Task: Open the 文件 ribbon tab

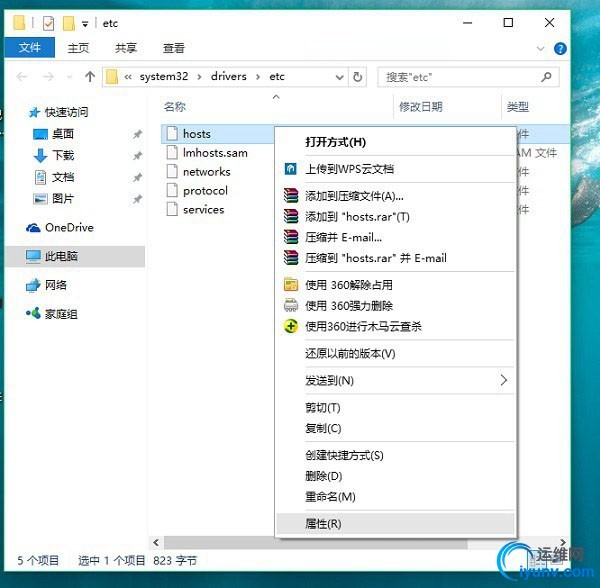Action: (29, 47)
